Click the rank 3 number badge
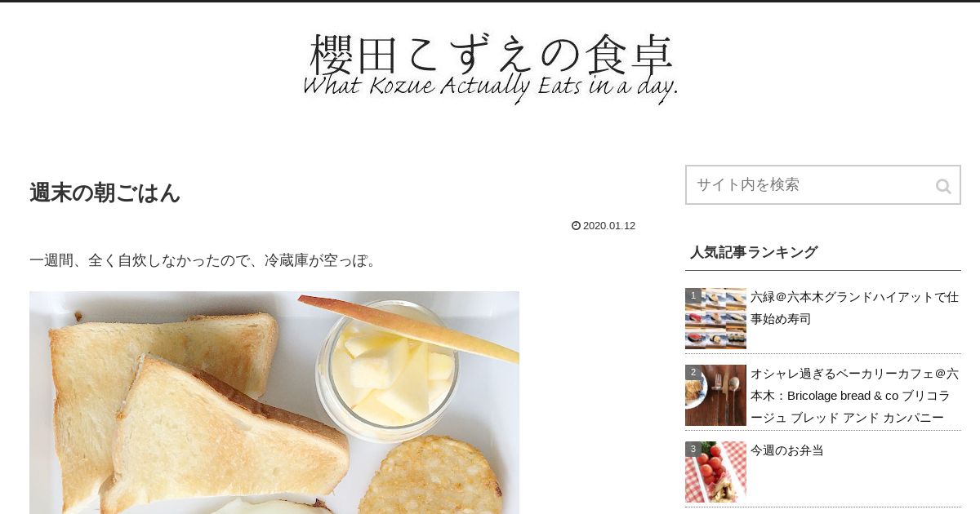The height and width of the screenshot is (514, 980). coord(693,449)
